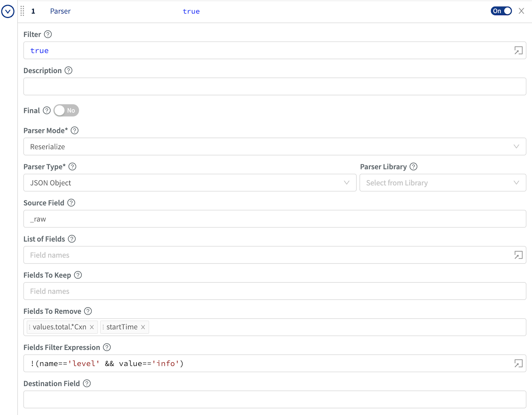The image size is (532, 415).
Task: Click the Destination Field input
Action: point(275,400)
